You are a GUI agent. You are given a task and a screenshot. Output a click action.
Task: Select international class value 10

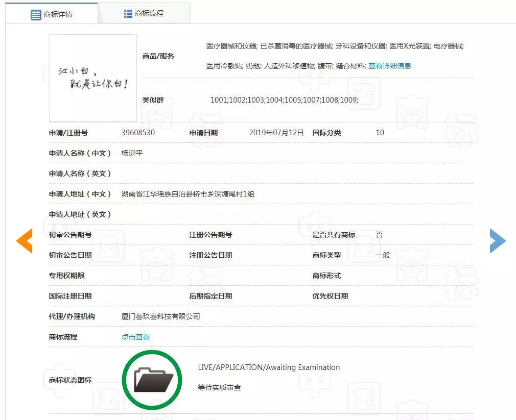tap(380, 133)
